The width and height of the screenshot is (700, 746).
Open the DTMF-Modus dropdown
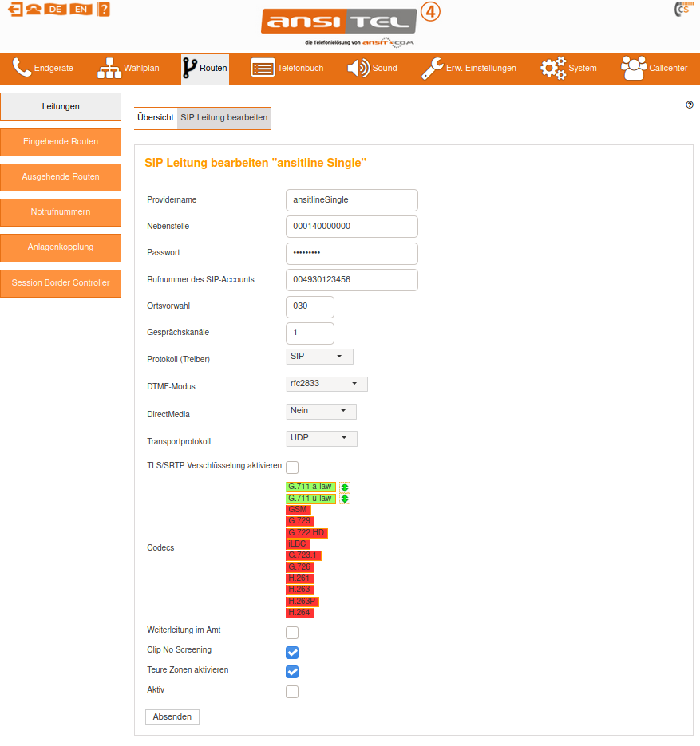(327, 384)
